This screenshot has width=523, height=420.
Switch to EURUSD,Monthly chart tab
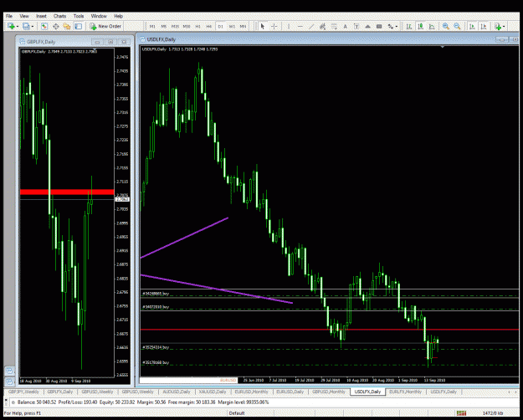click(x=252, y=392)
